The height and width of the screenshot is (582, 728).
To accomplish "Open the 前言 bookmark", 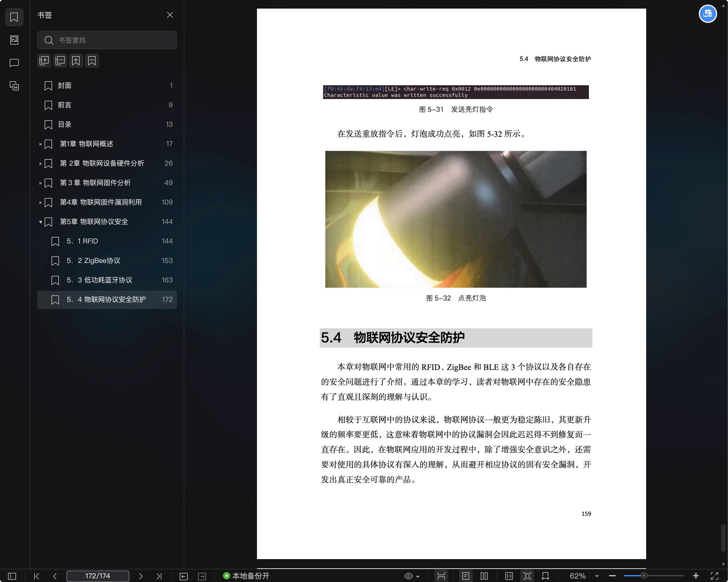I will (x=107, y=105).
